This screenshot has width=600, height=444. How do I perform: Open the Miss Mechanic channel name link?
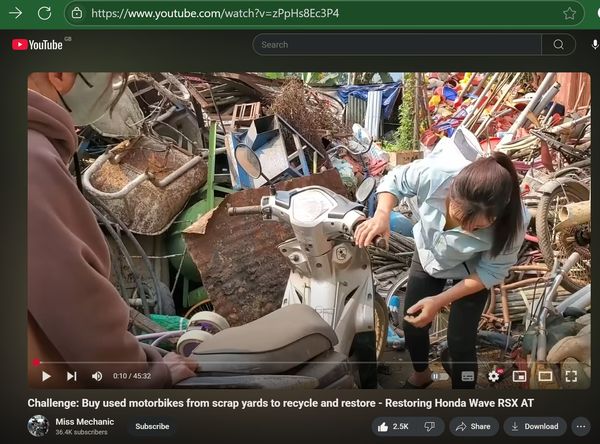[85, 421]
